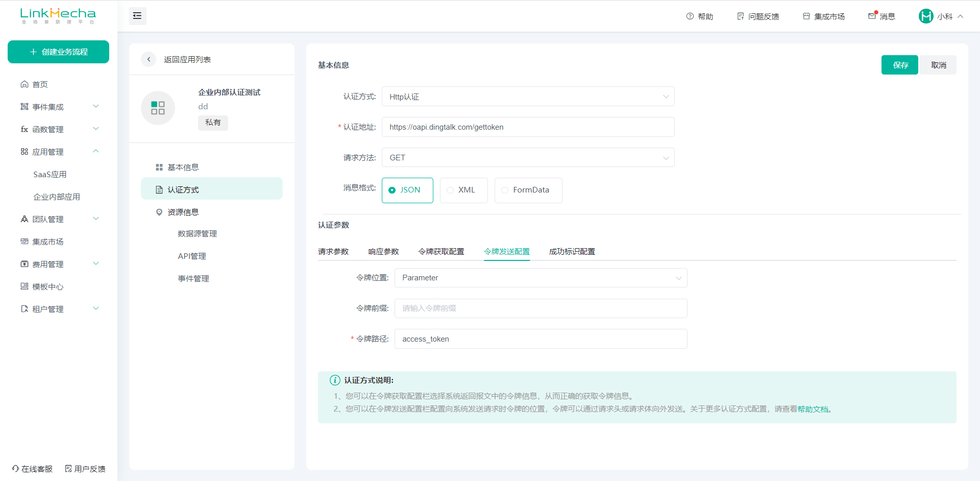The image size is (980, 481).
Task: Click the 保存 save button
Action: click(900, 65)
